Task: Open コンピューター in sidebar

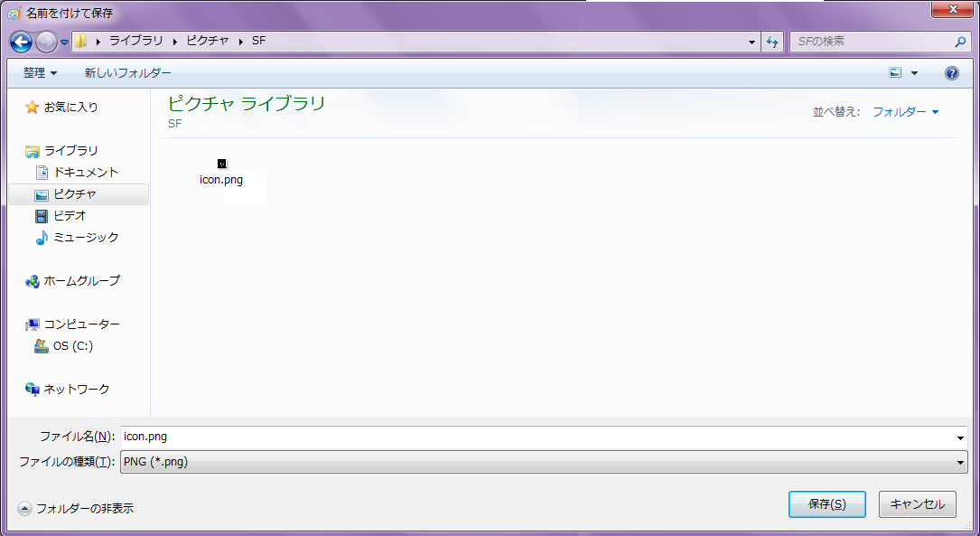Action: [x=82, y=324]
